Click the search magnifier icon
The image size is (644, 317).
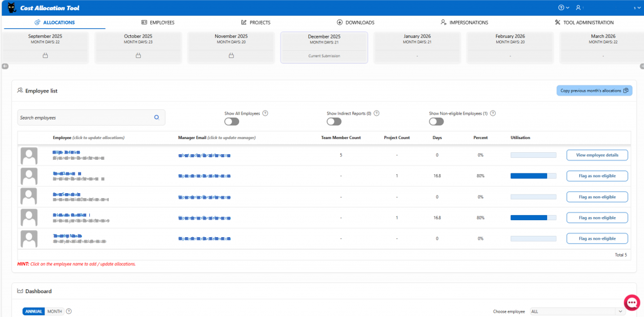157,118
